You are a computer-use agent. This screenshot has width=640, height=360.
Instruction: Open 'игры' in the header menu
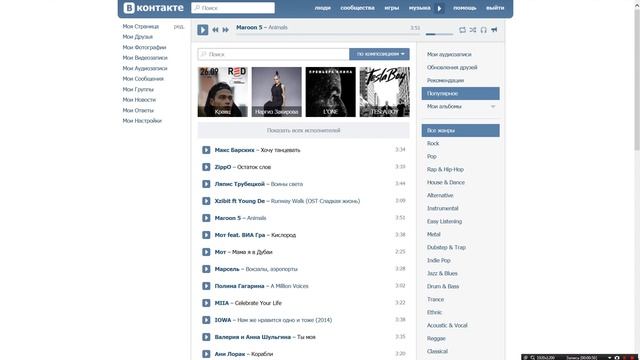point(391,8)
